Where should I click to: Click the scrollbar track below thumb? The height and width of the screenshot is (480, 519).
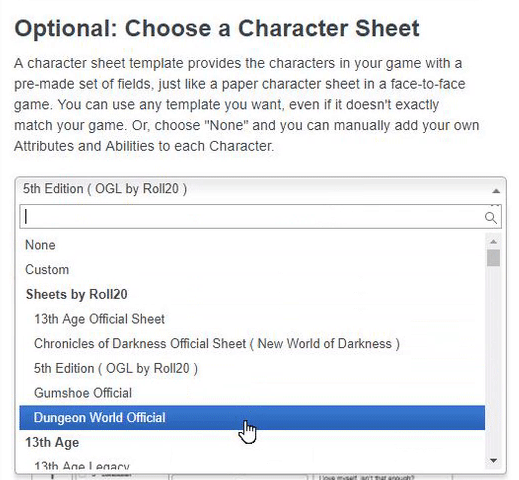click(x=493, y=360)
